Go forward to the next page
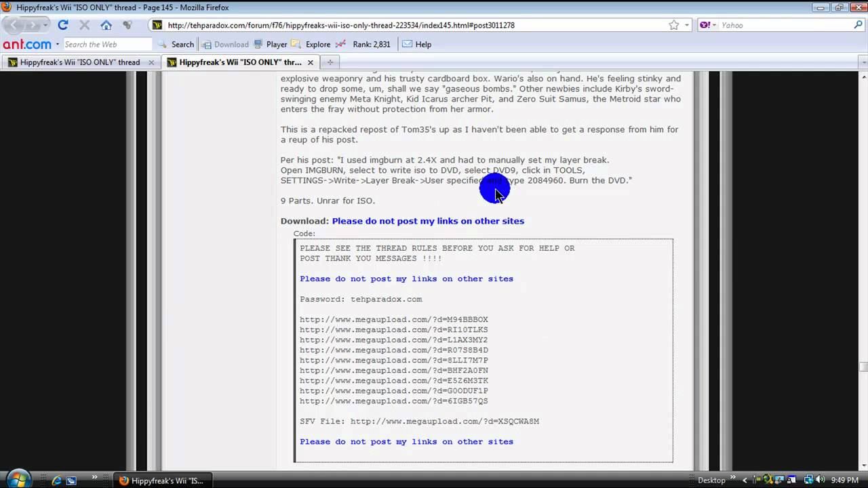 [32, 25]
